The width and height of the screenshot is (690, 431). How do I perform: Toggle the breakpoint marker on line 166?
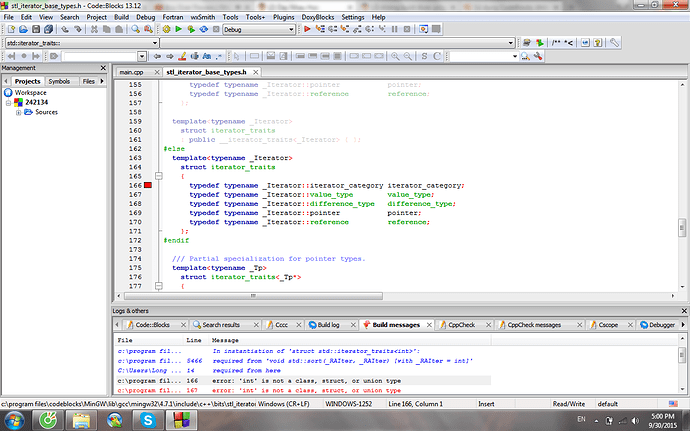click(146, 186)
